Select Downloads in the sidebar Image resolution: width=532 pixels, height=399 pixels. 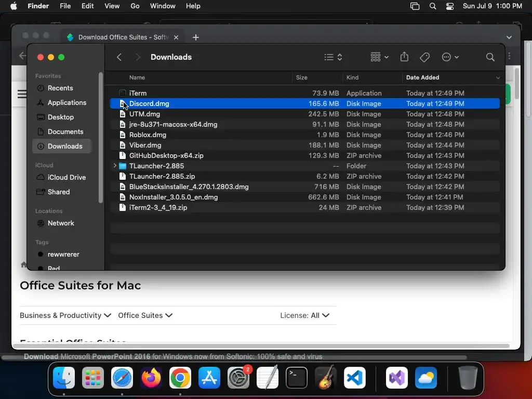[62, 146]
